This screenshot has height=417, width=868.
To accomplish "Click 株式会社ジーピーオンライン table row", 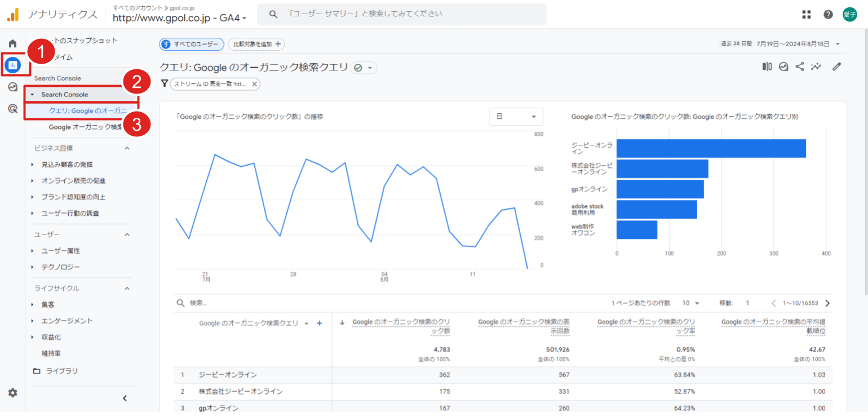I will pos(503,391).
